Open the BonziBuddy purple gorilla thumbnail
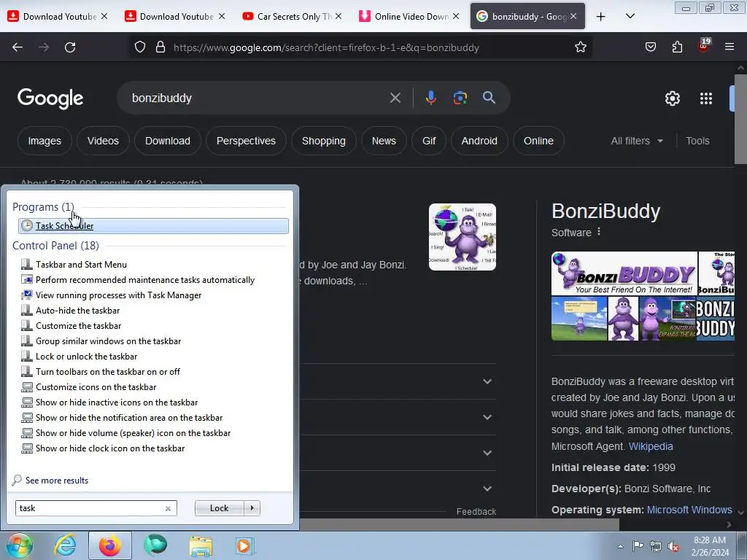 462,237
